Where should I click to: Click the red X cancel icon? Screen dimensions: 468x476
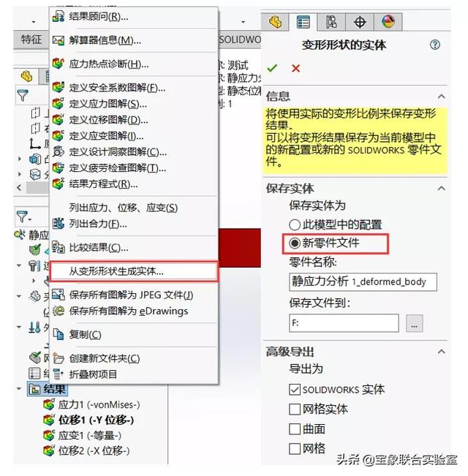point(295,68)
